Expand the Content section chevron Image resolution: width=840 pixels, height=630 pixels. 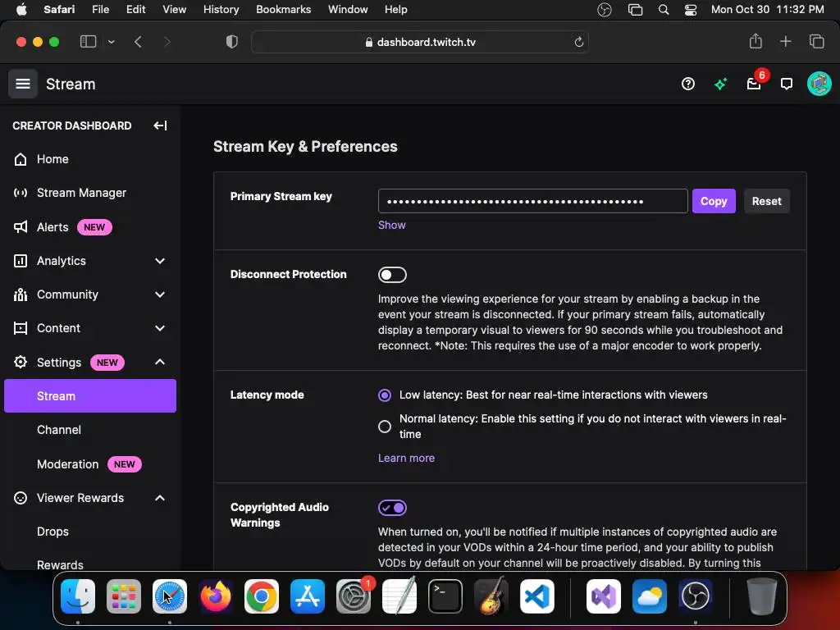(160, 328)
